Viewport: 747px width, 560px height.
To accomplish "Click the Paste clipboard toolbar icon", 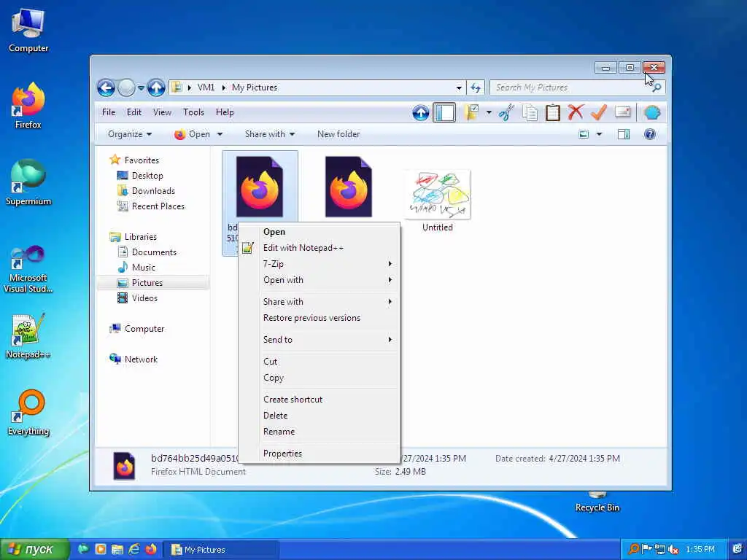I will 553,113.
